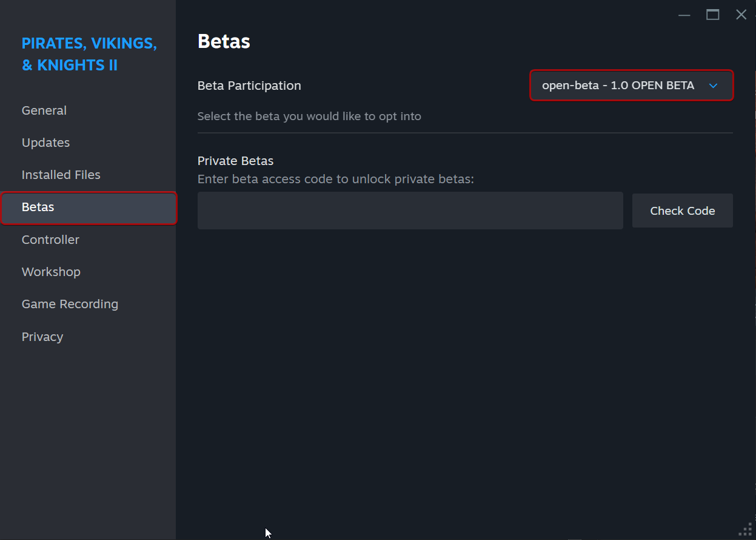Switch to the Updates section

[x=45, y=143]
